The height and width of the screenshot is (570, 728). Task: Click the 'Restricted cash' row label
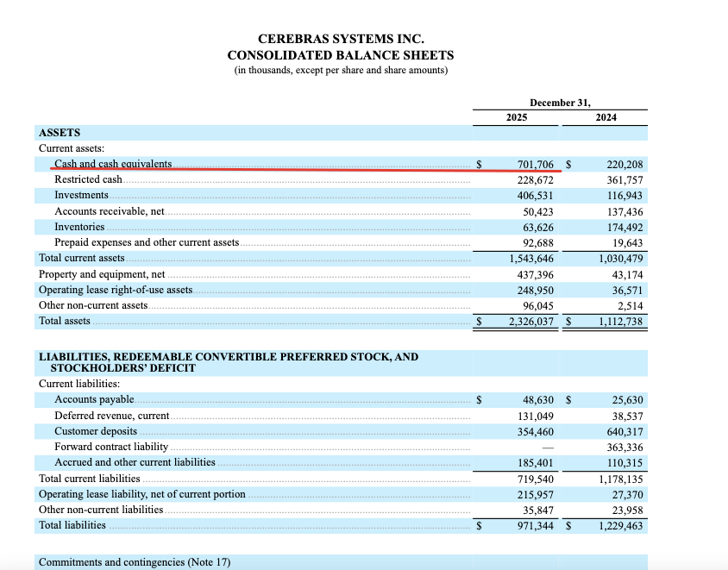88,179
